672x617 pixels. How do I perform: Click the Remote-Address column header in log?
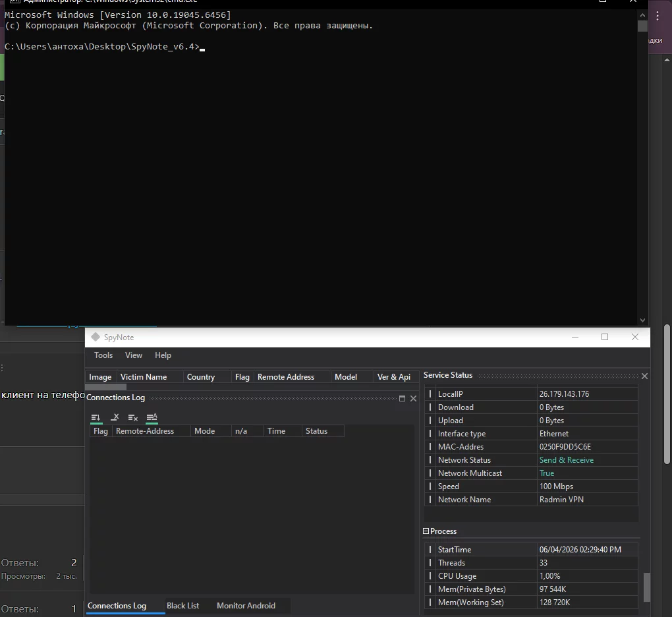(145, 431)
